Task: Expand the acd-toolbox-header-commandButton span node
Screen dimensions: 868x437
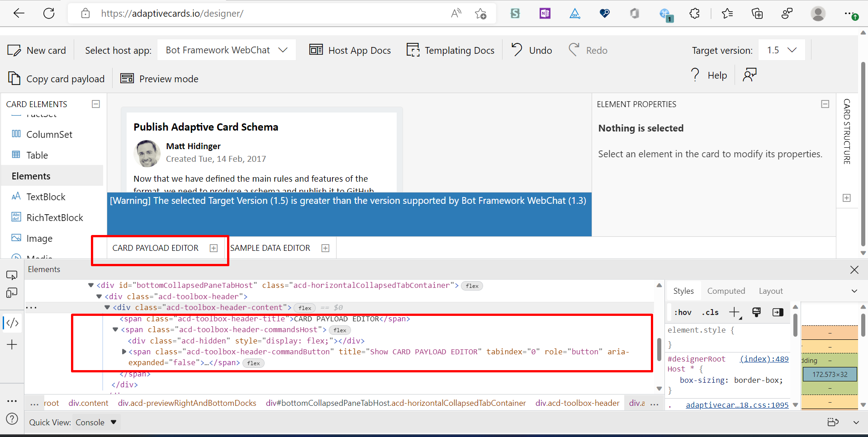Action: (124, 352)
